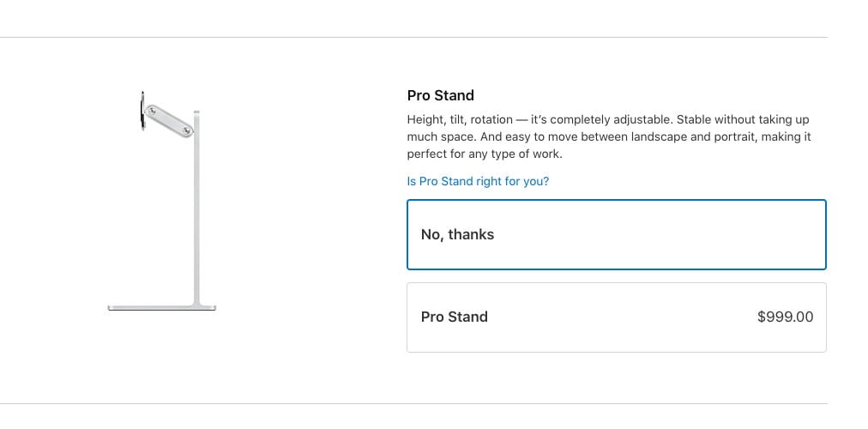This screenshot has height=429, width=868.
Task: Click the Pro Stand product image
Action: pyautogui.click(x=161, y=201)
